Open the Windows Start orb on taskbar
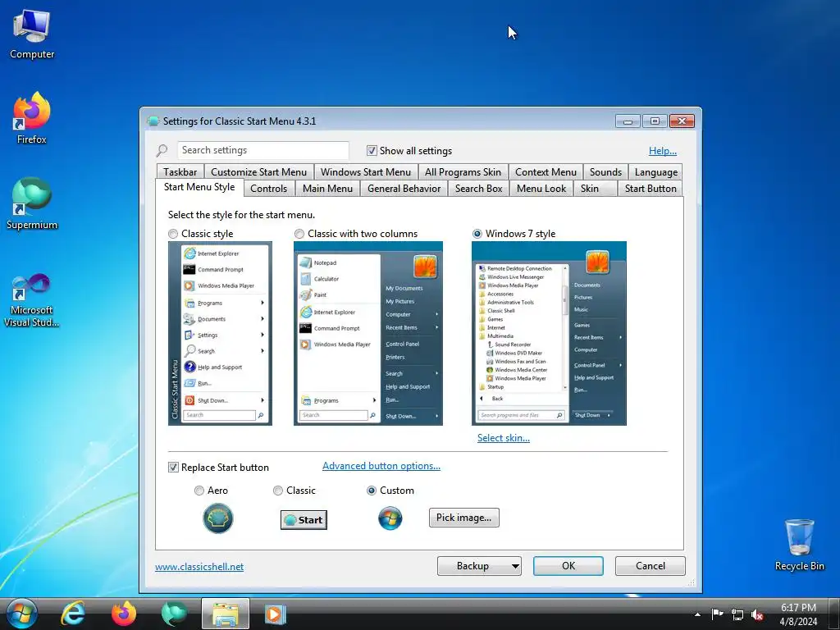Viewport: 840px width, 630px height. pos(21,614)
